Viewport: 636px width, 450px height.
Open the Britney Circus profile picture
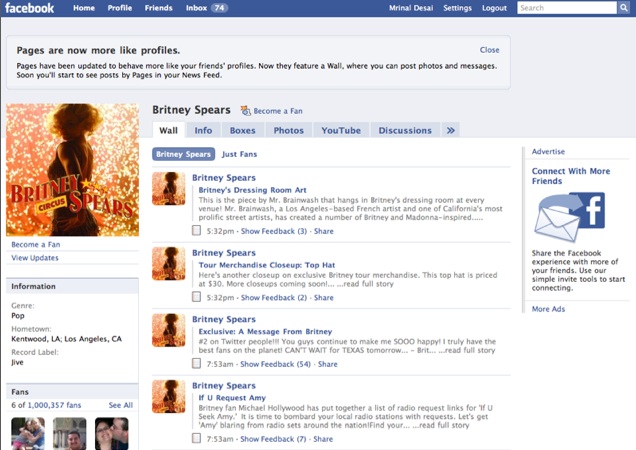tap(72, 170)
